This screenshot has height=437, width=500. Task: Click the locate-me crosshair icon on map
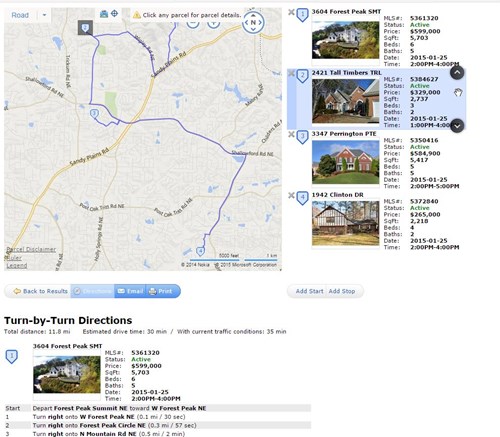(x=114, y=14)
